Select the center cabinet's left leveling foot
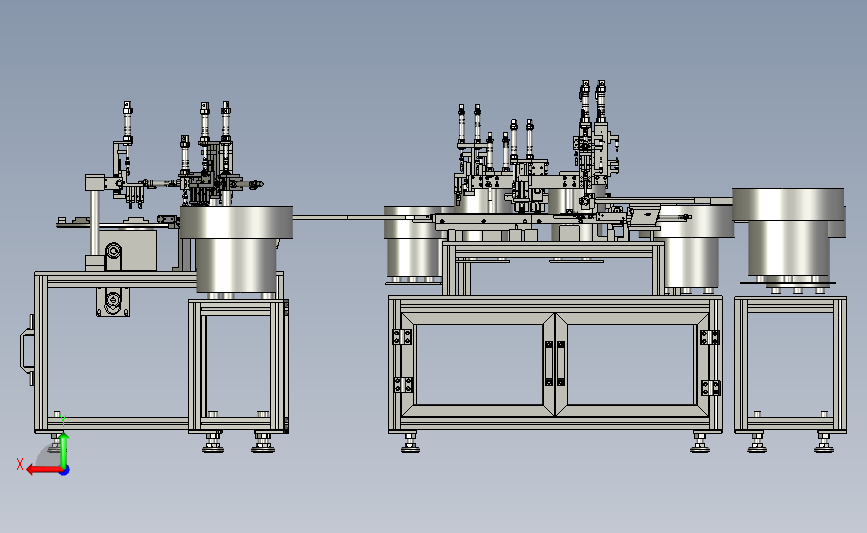 click(x=410, y=443)
